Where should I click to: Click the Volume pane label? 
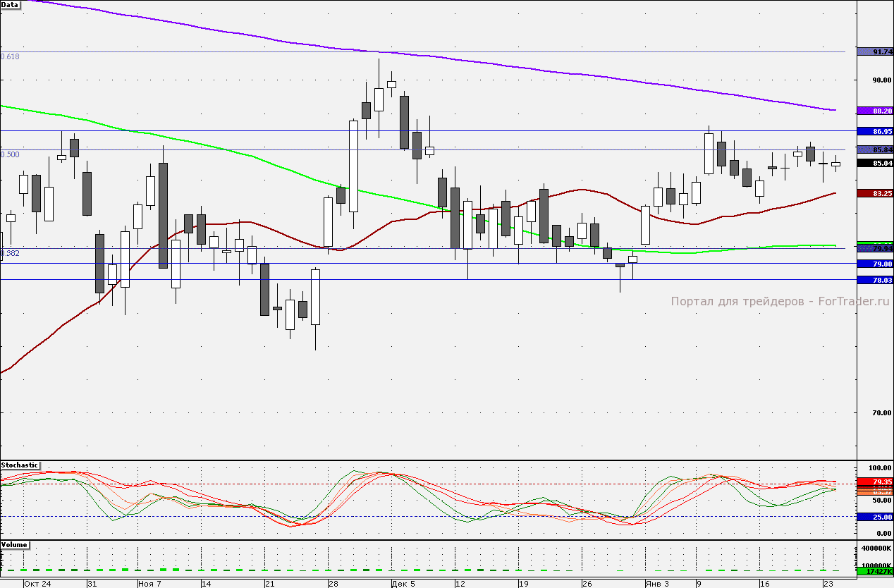[x=15, y=545]
